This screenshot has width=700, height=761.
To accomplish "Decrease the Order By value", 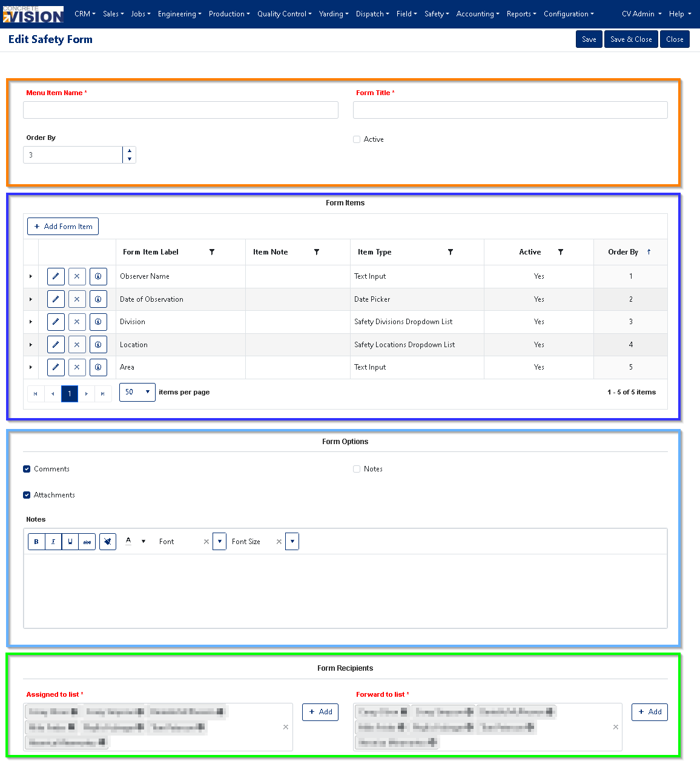I will point(130,159).
